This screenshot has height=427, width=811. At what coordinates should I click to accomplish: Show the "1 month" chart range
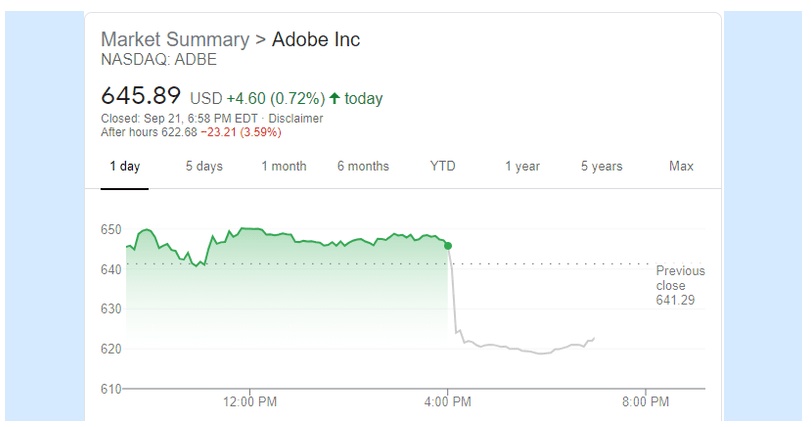click(x=284, y=166)
